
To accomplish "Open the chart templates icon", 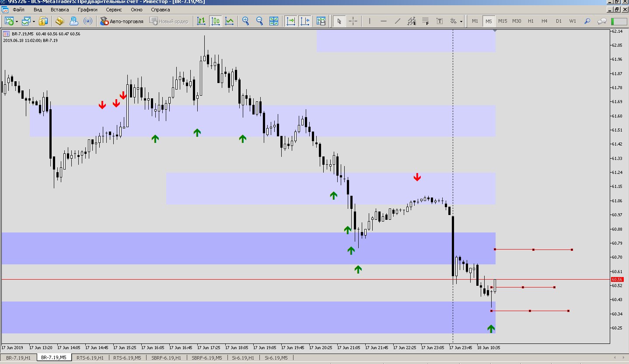I will pyautogui.click(x=321, y=21).
